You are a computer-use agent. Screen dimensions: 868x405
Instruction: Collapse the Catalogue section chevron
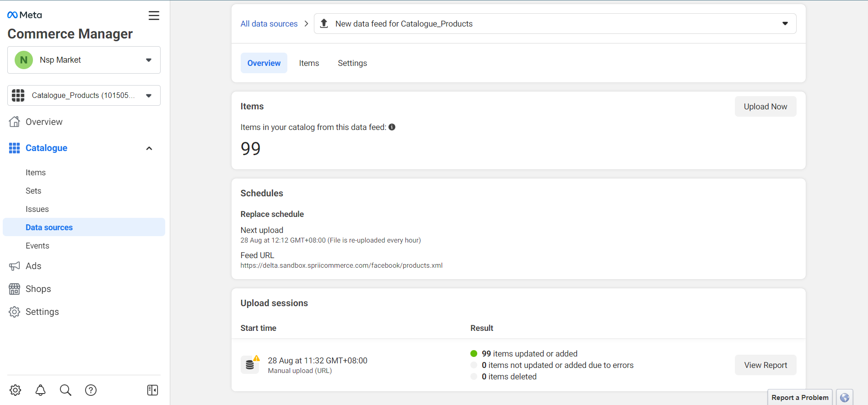click(149, 148)
